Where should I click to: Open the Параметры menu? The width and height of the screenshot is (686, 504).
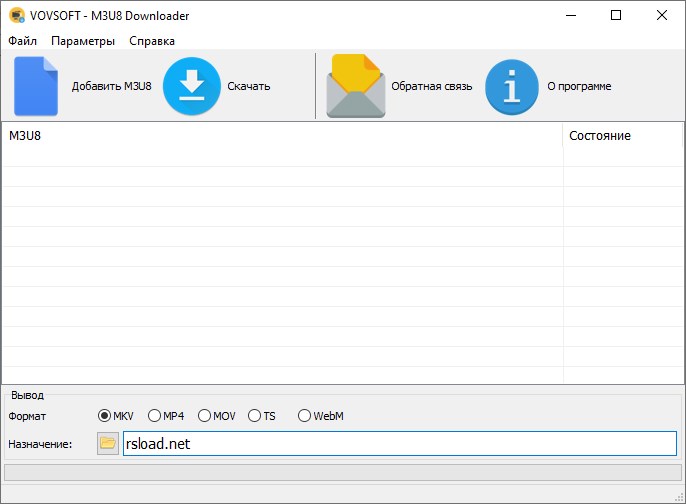tap(83, 41)
